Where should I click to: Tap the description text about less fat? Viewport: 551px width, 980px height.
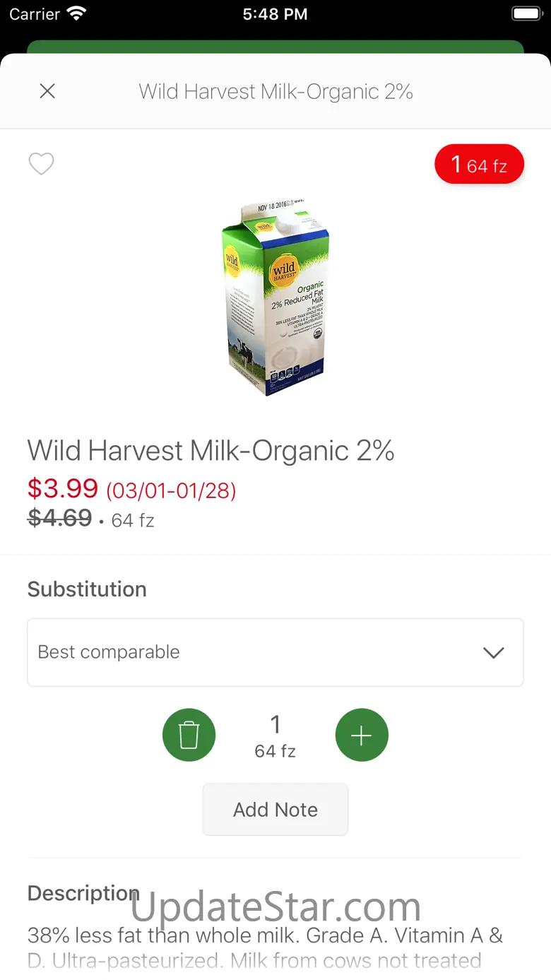[266, 947]
